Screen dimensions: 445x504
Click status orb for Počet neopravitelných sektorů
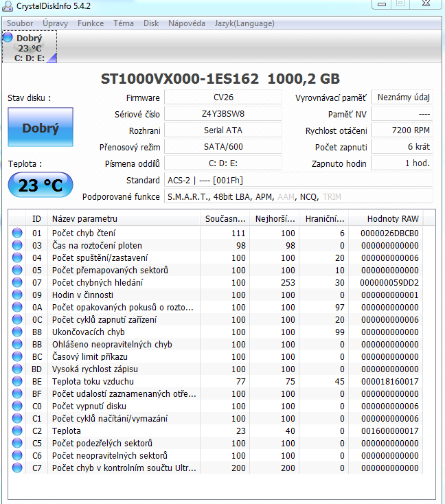click(17, 456)
